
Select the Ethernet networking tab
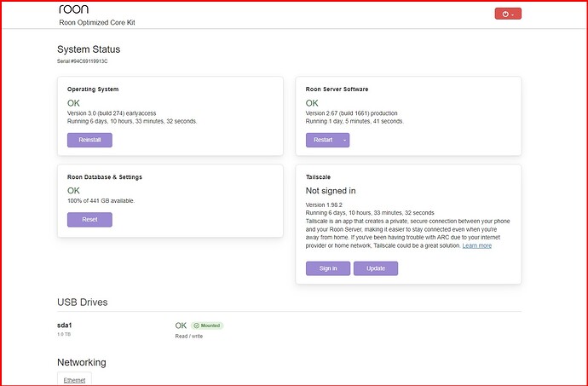tap(74, 380)
